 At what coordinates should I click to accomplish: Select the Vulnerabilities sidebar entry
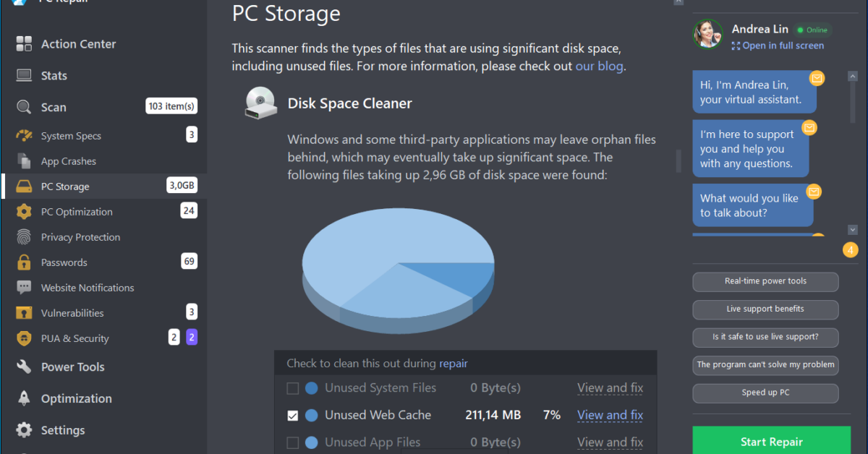tap(74, 312)
